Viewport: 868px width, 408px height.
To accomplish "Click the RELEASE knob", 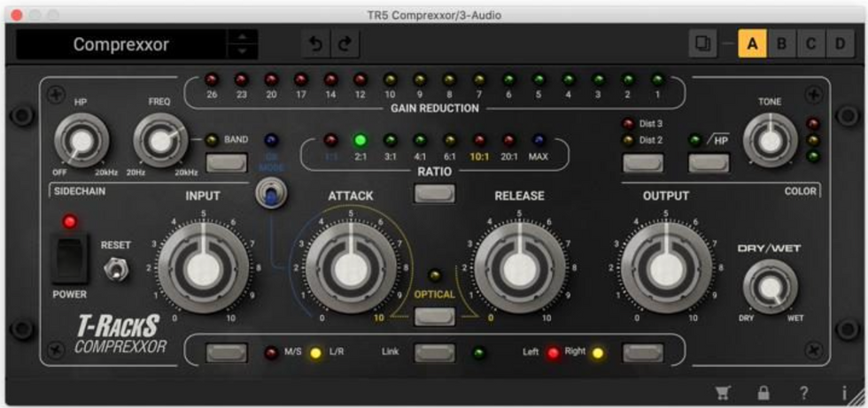I will 520,269.
